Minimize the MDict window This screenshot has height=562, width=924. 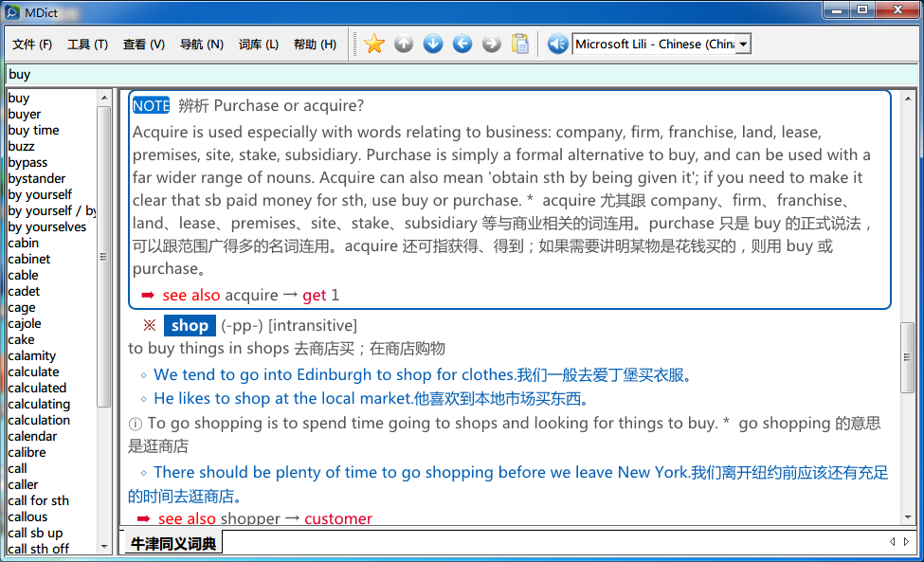coord(837,9)
